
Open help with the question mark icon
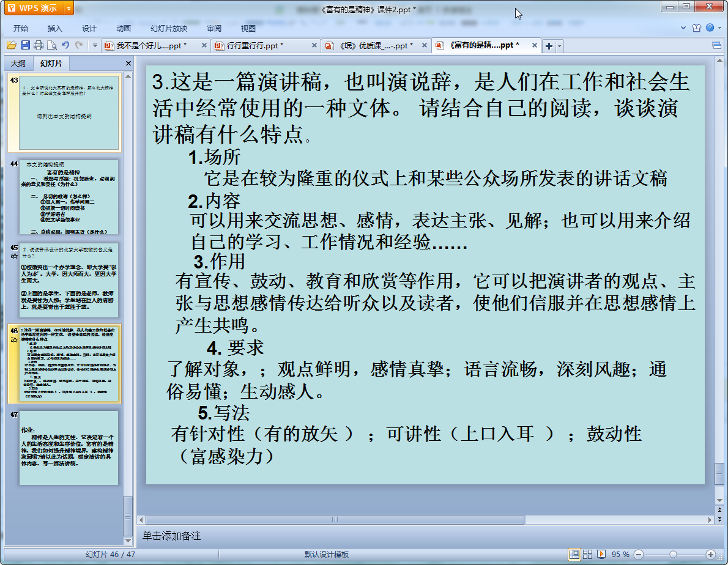coord(710,28)
